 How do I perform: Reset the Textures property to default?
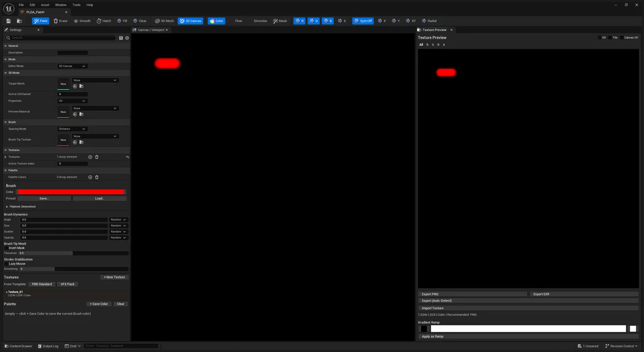[127, 157]
